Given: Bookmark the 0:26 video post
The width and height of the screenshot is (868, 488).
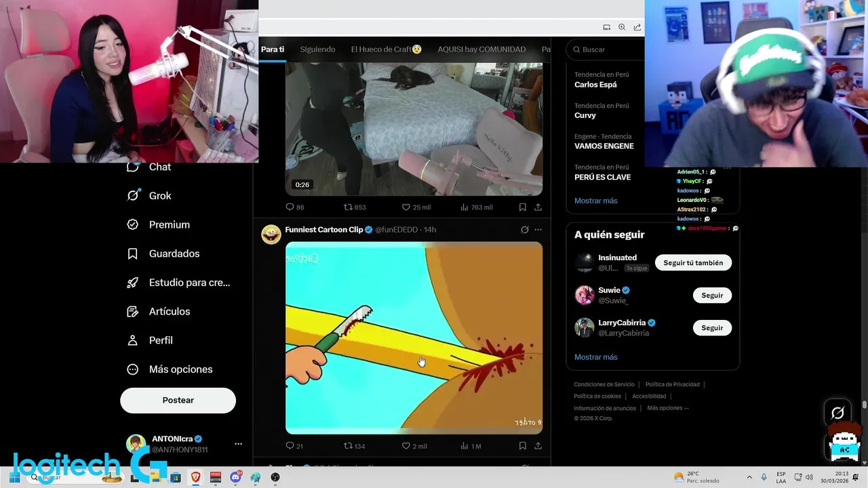Looking at the screenshot, I should tap(522, 207).
